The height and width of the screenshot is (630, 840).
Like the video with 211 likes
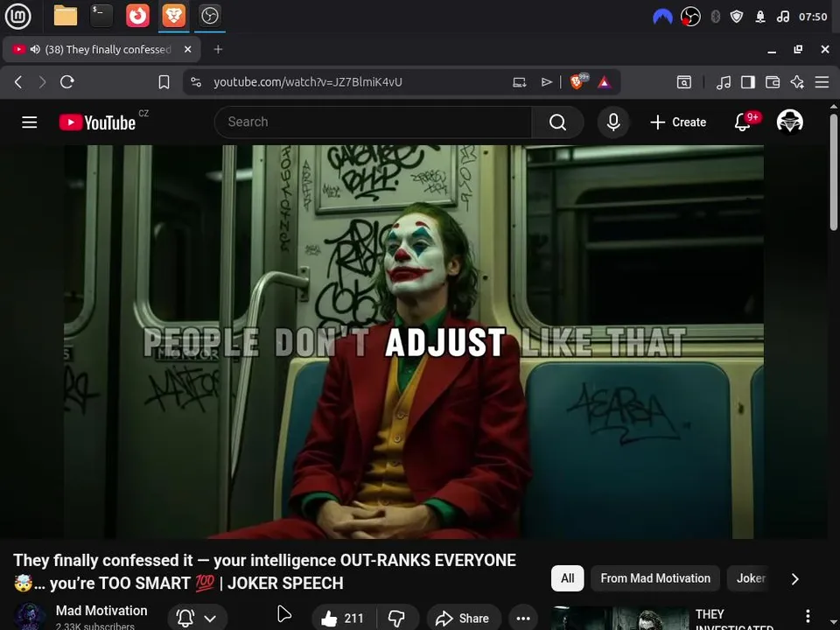click(x=343, y=619)
